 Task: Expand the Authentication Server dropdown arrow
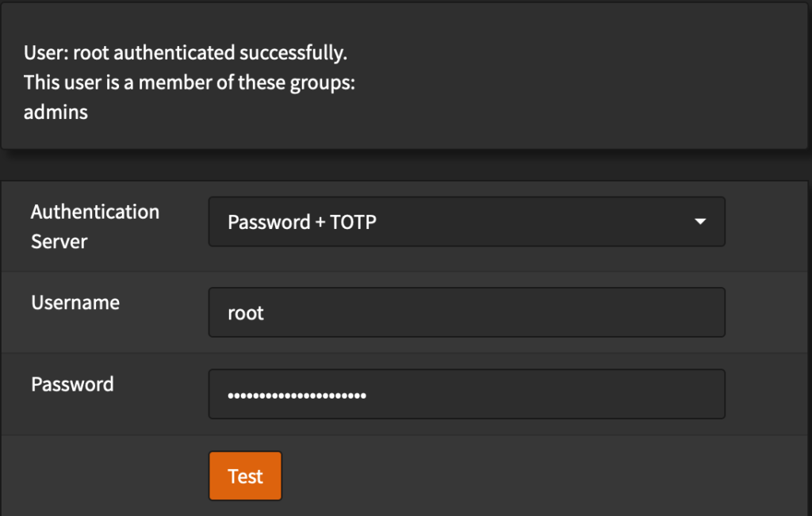699,222
